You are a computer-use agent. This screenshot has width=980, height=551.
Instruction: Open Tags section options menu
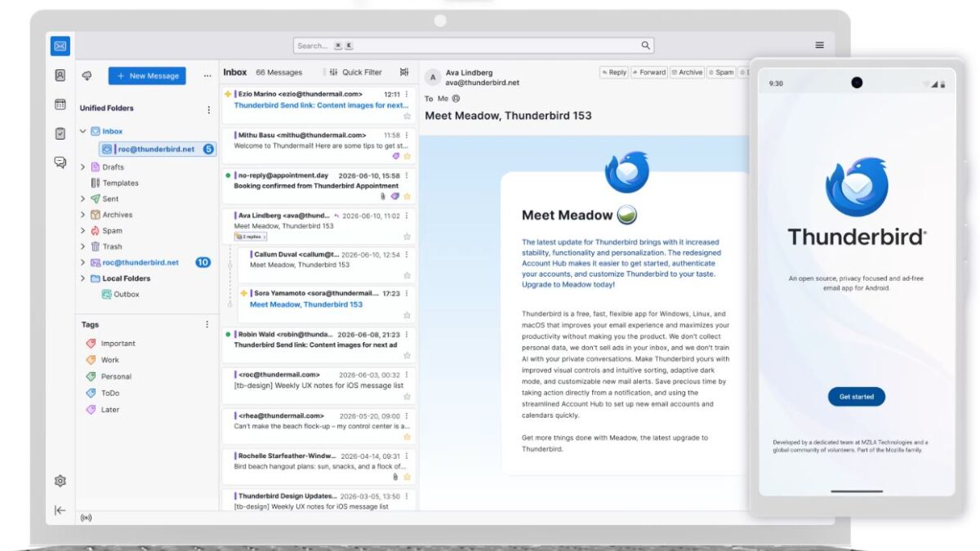(x=207, y=324)
